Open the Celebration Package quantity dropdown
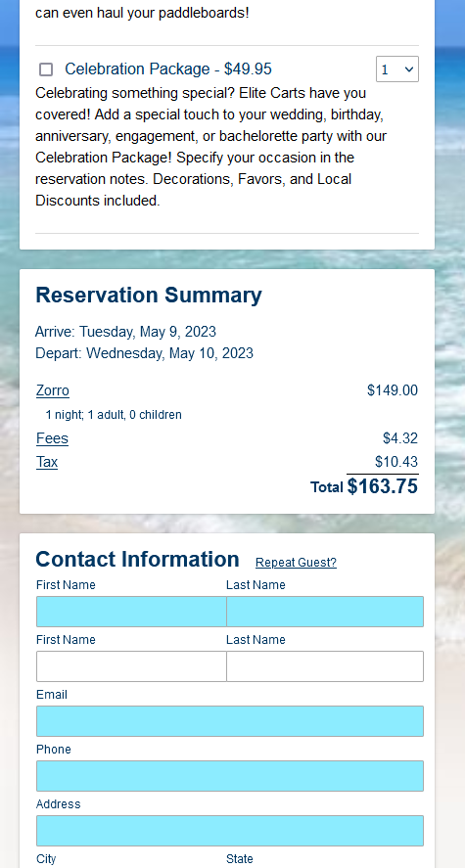The image size is (465, 868). pos(396,69)
